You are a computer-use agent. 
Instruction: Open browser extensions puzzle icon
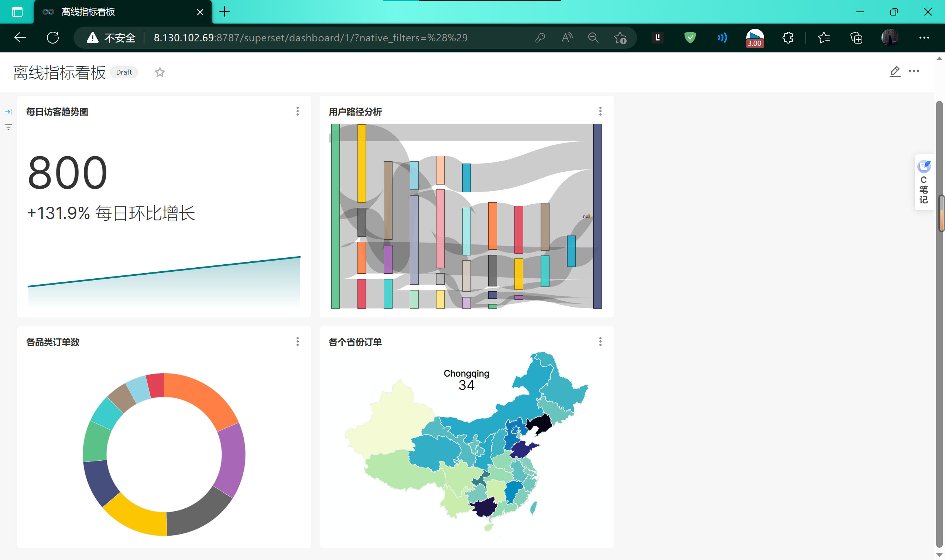788,38
